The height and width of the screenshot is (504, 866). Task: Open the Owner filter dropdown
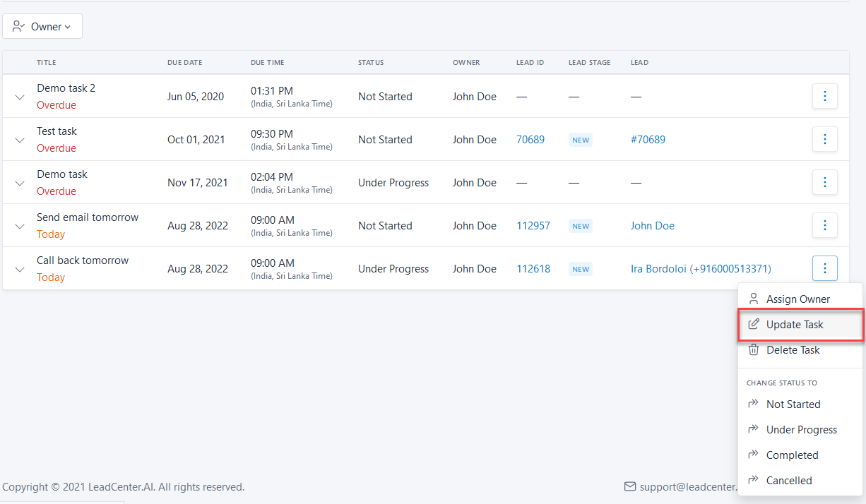click(42, 25)
